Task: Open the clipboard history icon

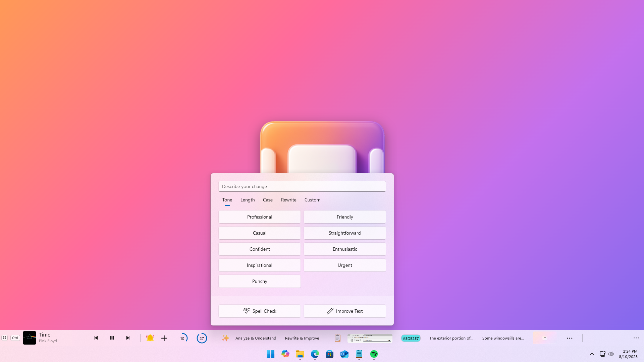Action: point(337,338)
